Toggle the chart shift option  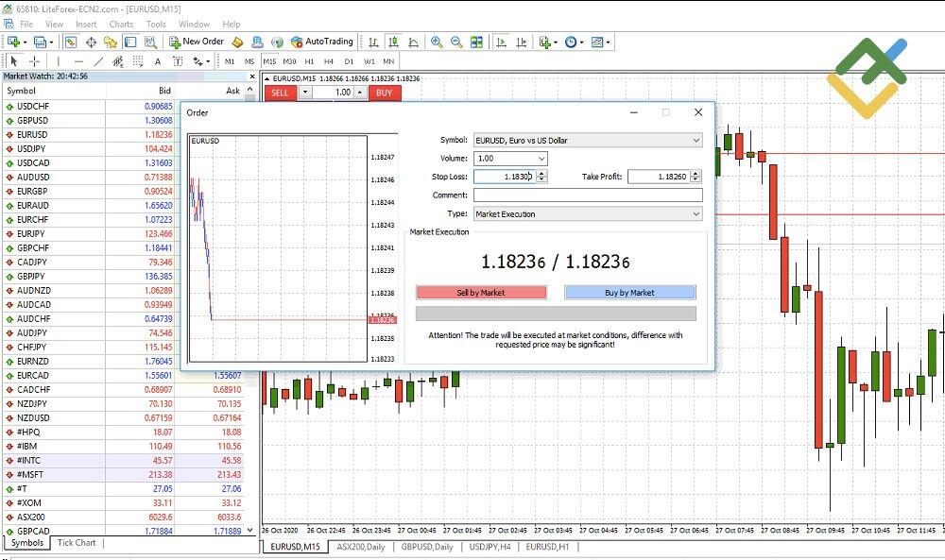pyautogui.click(x=520, y=42)
